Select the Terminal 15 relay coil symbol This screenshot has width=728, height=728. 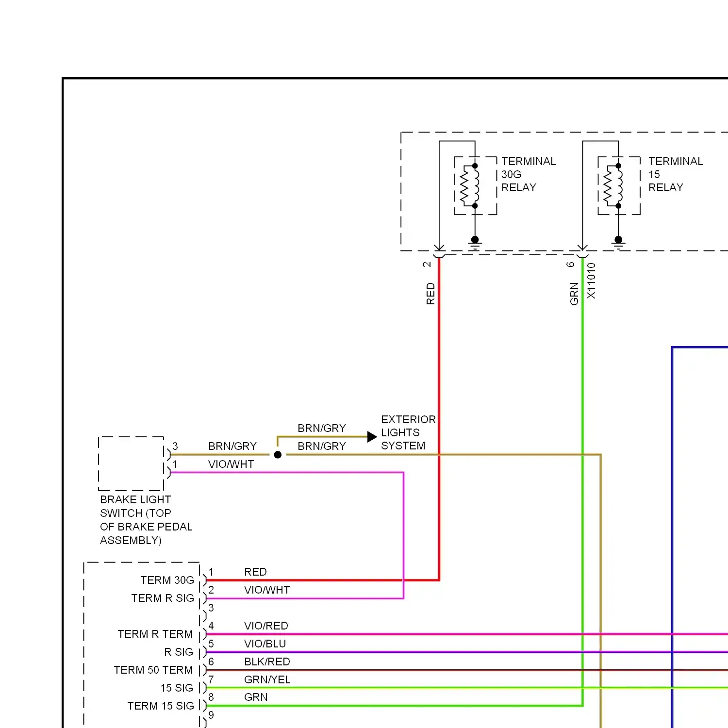coord(619,185)
